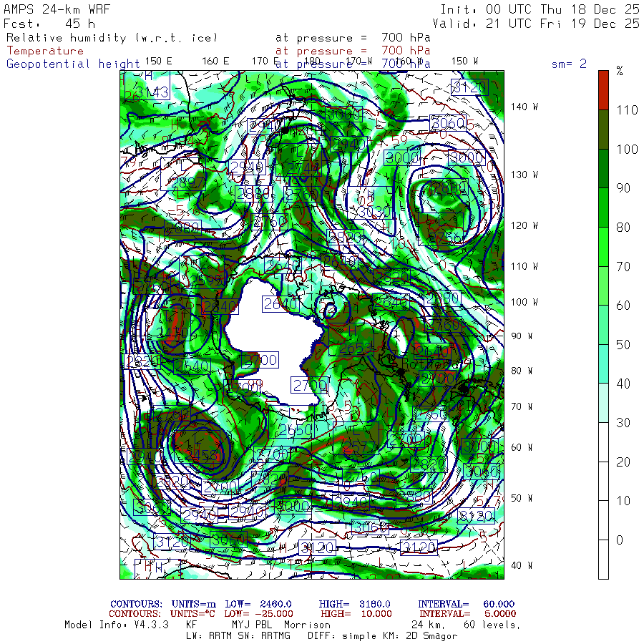The height and width of the screenshot is (644, 644).
Task: Click the blue 'LOW= 2460.0' contour value
Action: click(258, 604)
